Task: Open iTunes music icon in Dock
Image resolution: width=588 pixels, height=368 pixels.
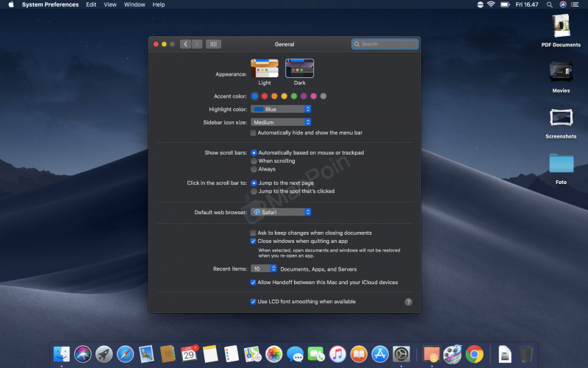Action: pyautogui.click(x=337, y=354)
